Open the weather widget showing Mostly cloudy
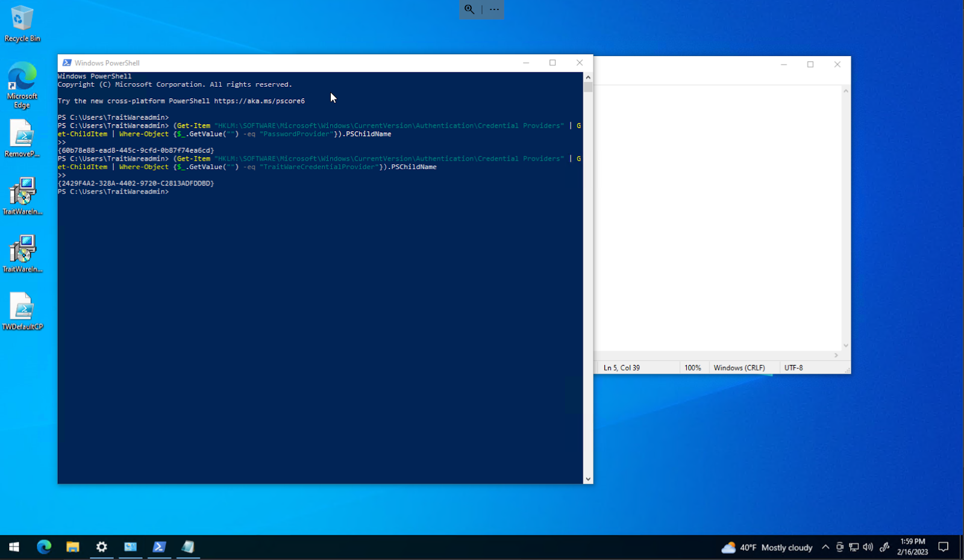Image resolution: width=964 pixels, height=560 pixels. 767,547
